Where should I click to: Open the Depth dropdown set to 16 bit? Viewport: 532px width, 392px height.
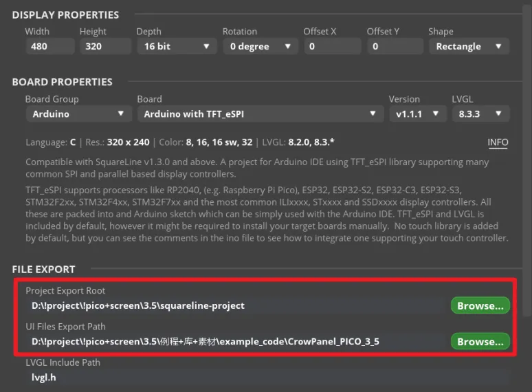pyautogui.click(x=176, y=47)
